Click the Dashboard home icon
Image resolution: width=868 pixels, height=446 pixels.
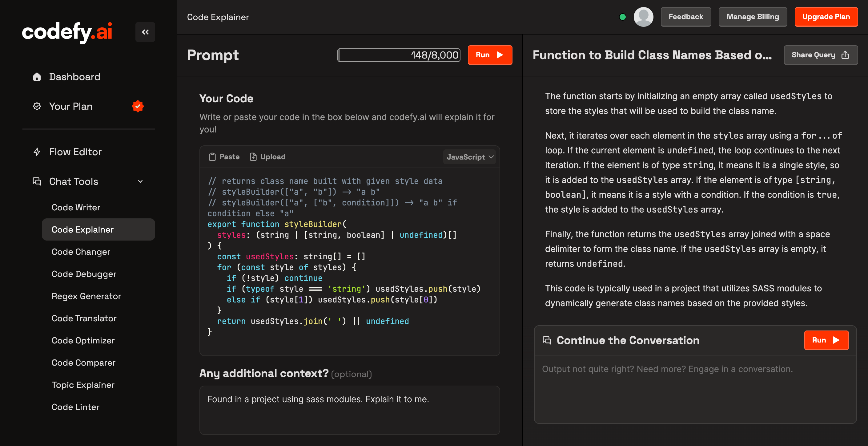pos(37,77)
